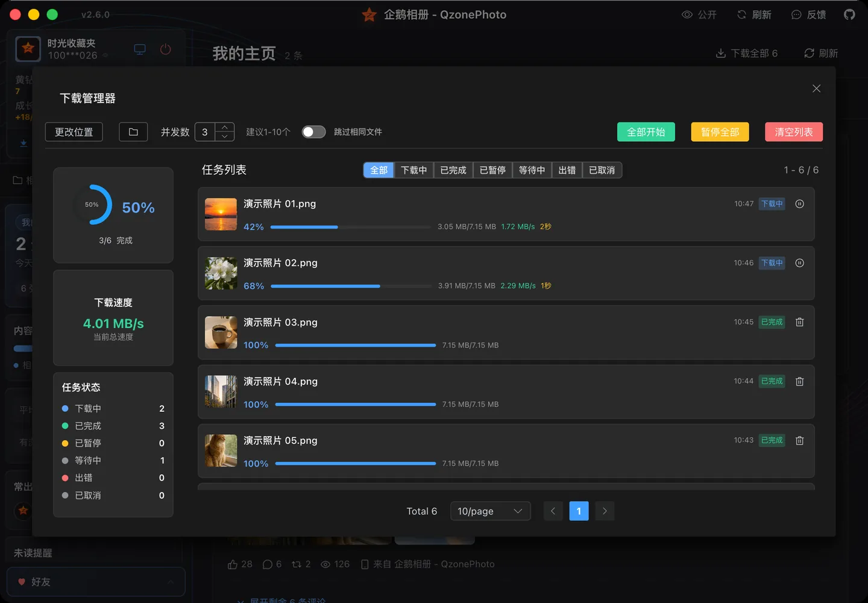
Task: Click the sunset thumbnail of 01.png
Action: click(221, 214)
